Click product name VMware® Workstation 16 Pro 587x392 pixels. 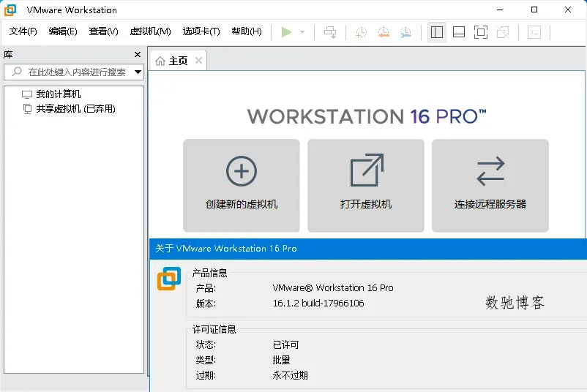point(333,287)
